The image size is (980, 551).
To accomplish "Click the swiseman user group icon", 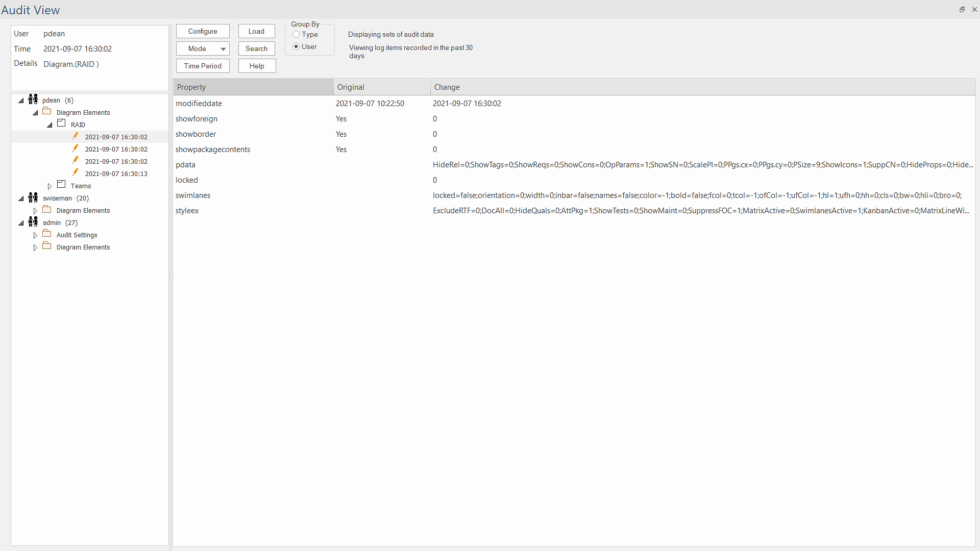I will click(33, 197).
